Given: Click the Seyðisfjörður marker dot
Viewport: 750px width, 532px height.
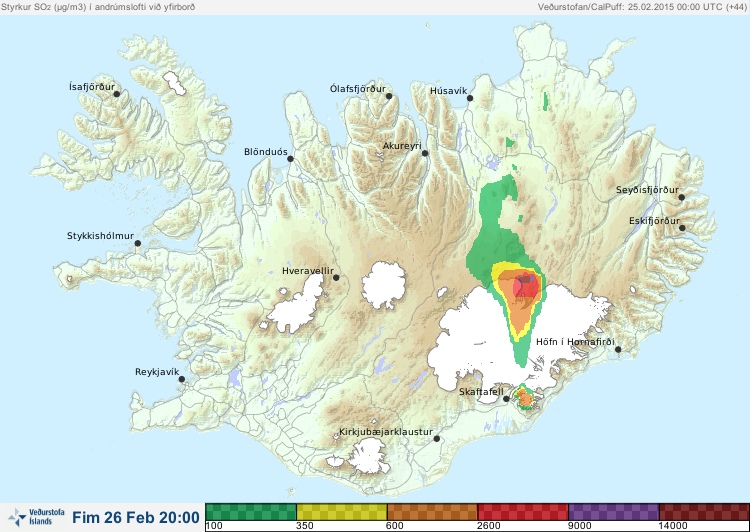Looking at the screenshot, I should click(x=681, y=197).
